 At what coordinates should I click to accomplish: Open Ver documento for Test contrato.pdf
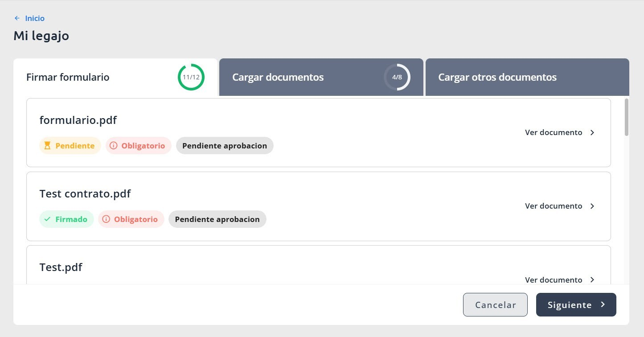click(554, 206)
